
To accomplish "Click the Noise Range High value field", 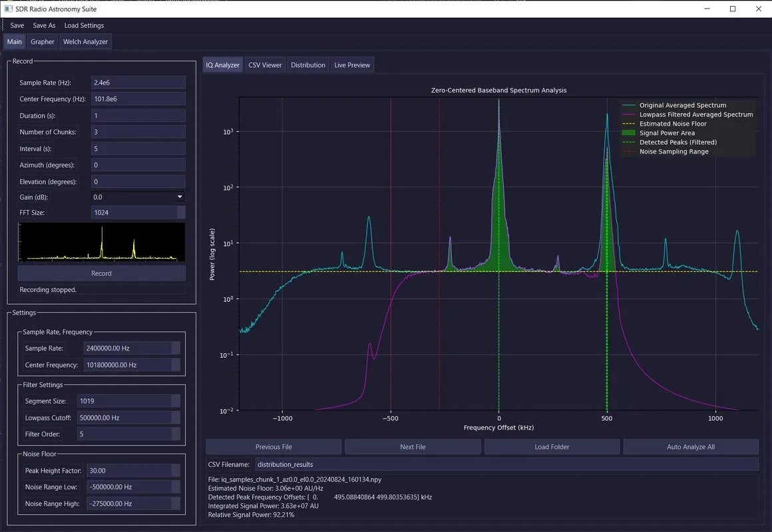I will tap(129, 503).
